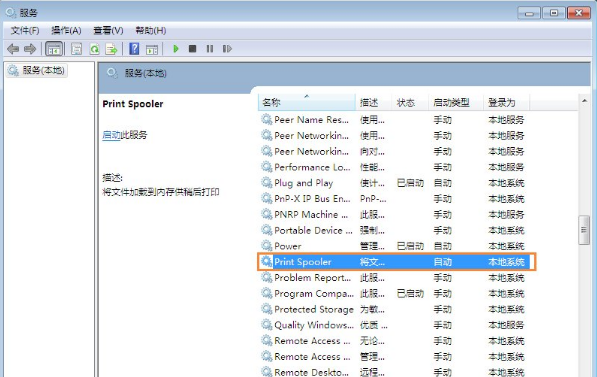The width and height of the screenshot is (597, 377).
Task: Click the Stop service square icon
Action: [x=193, y=49]
